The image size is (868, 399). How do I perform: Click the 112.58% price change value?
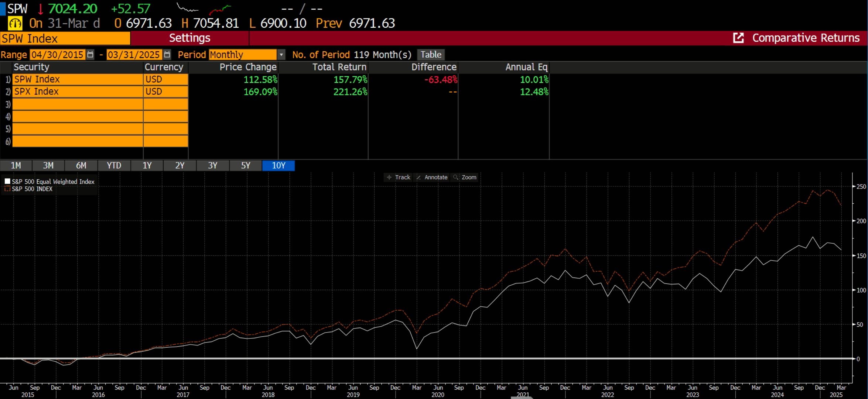[260, 79]
